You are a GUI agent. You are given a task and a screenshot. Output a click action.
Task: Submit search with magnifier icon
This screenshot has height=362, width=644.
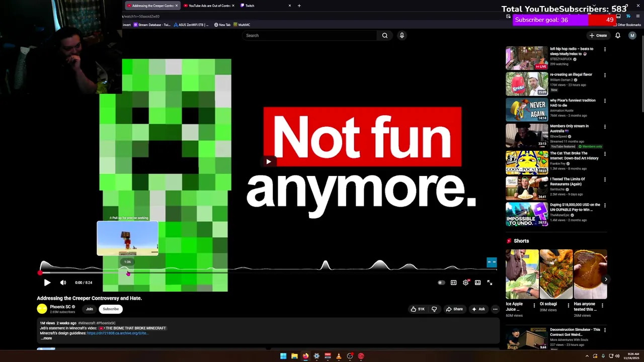385,35
